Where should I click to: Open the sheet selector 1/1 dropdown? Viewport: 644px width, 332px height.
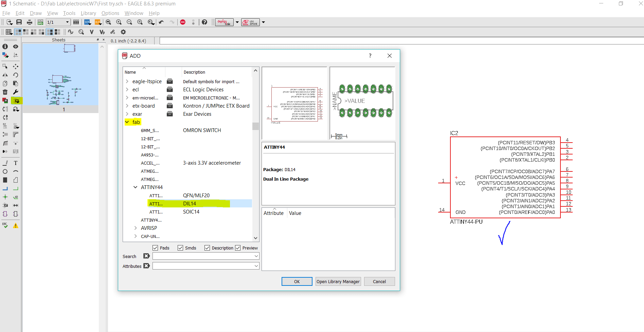pyautogui.click(x=67, y=22)
